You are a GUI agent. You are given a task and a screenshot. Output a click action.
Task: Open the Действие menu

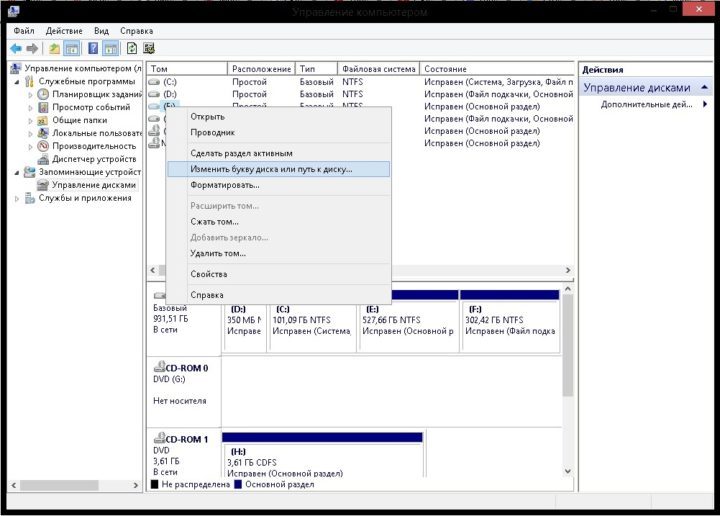(64, 31)
